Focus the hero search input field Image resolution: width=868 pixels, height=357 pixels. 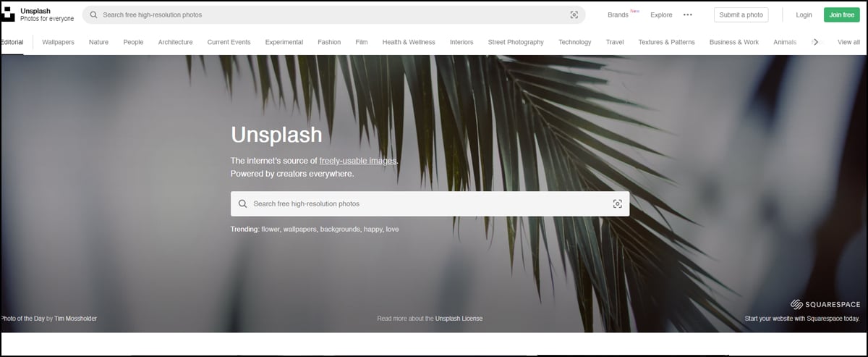pyautogui.click(x=430, y=203)
